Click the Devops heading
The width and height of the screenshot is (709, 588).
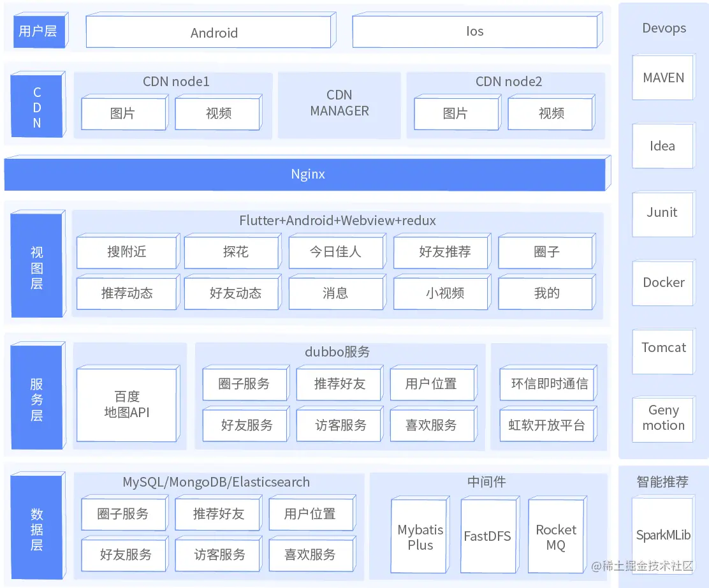tap(664, 27)
